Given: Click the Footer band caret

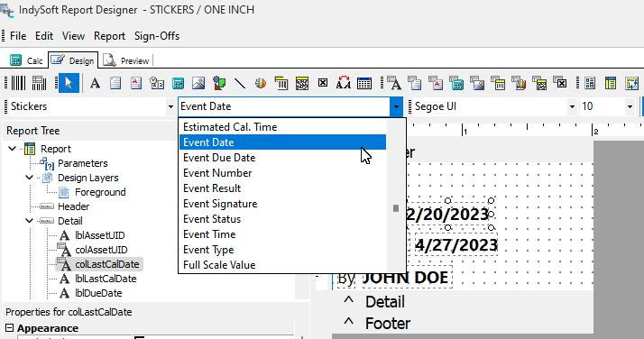Looking at the screenshot, I should pyautogui.click(x=349, y=322).
